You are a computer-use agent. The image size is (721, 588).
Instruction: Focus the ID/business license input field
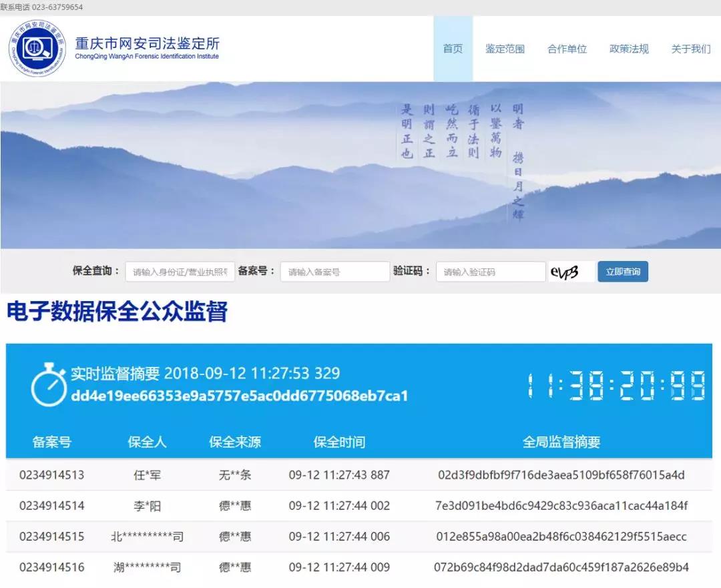point(180,272)
